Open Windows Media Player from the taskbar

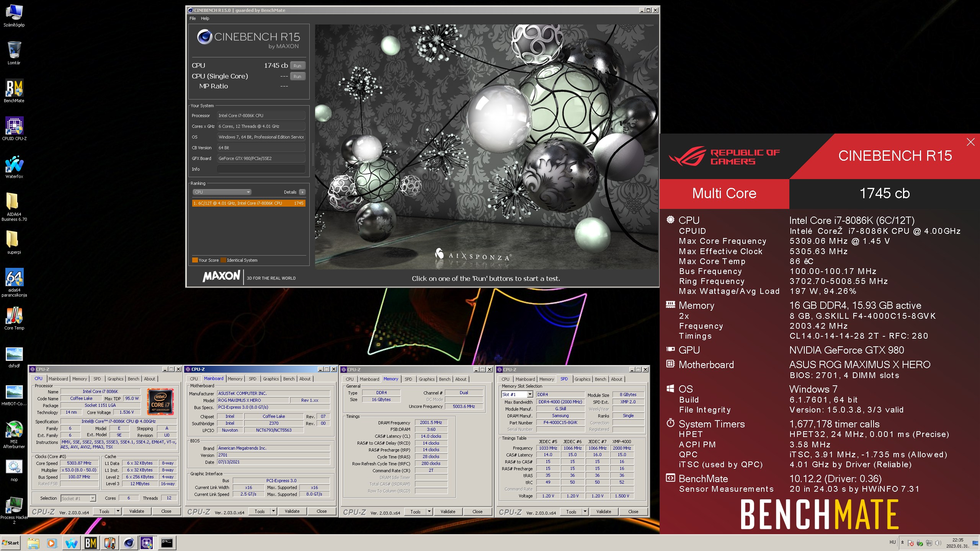point(52,543)
